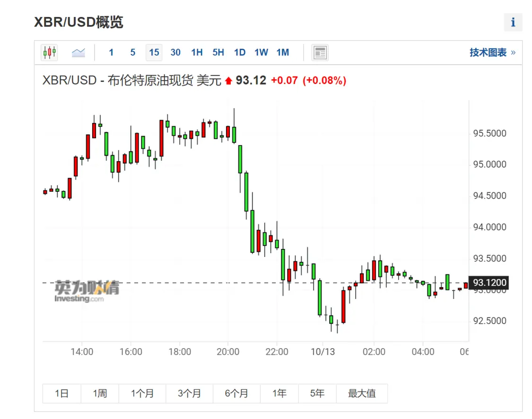The image size is (532, 419).
Task: Open the 1日 range tab
Action: click(x=61, y=393)
